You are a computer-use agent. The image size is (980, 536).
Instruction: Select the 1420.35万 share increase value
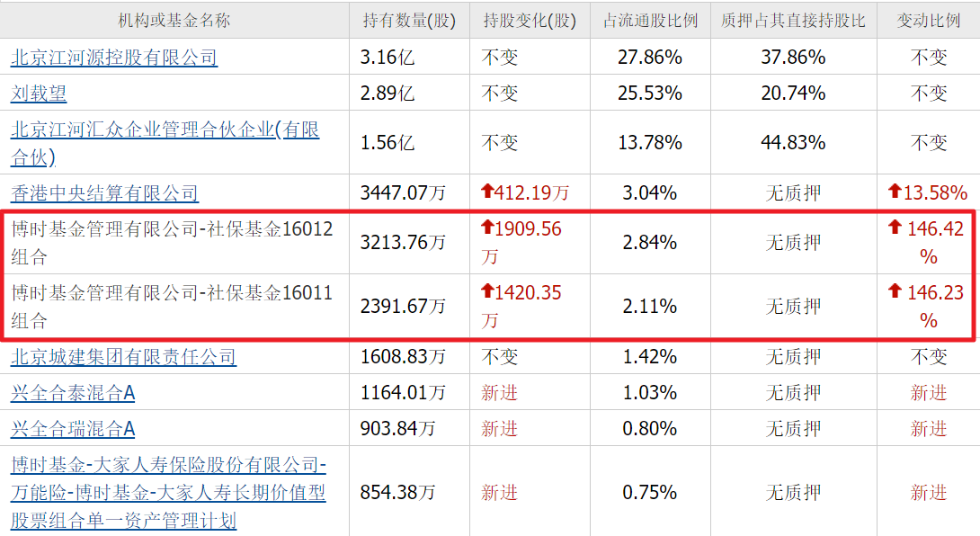point(521,307)
